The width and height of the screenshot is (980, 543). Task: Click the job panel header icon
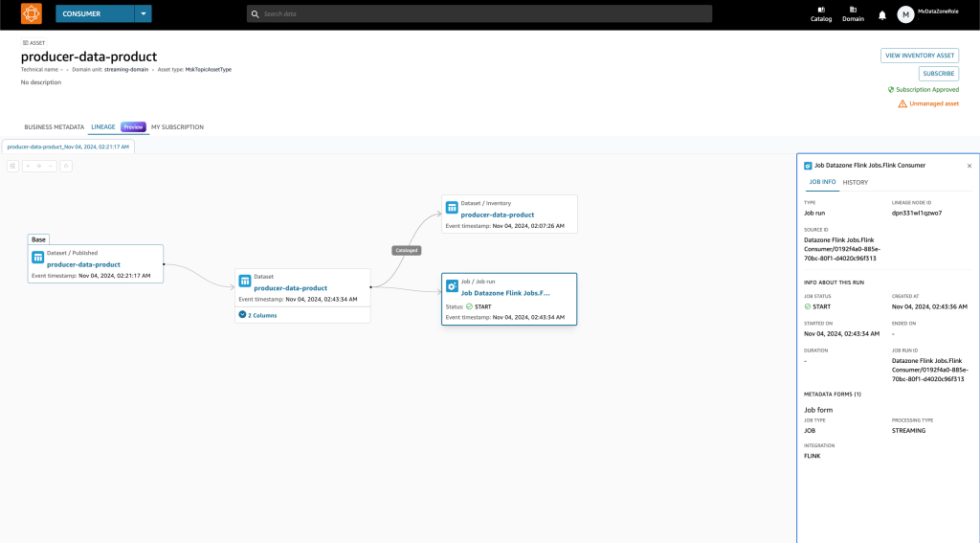click(808, 166)
